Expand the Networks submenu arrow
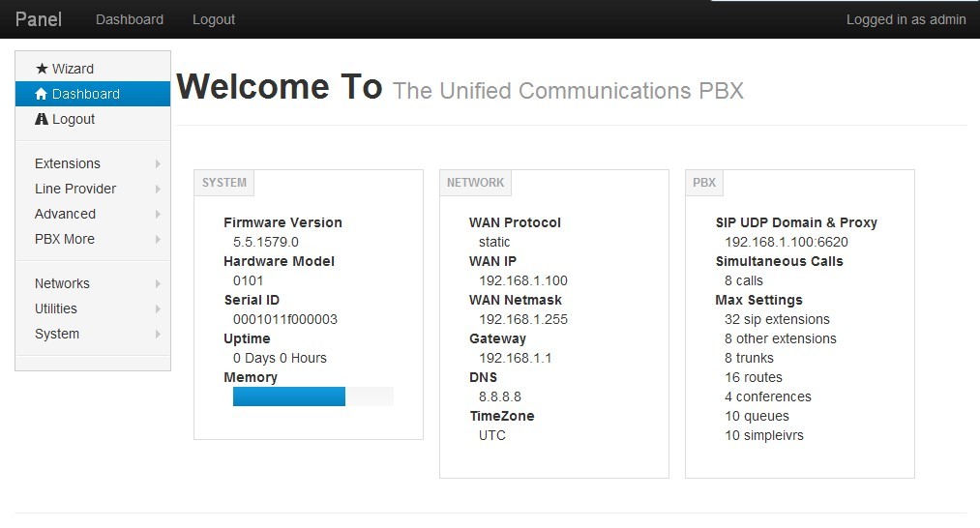The height and width of the screenshot is (528, 980). 158,283
